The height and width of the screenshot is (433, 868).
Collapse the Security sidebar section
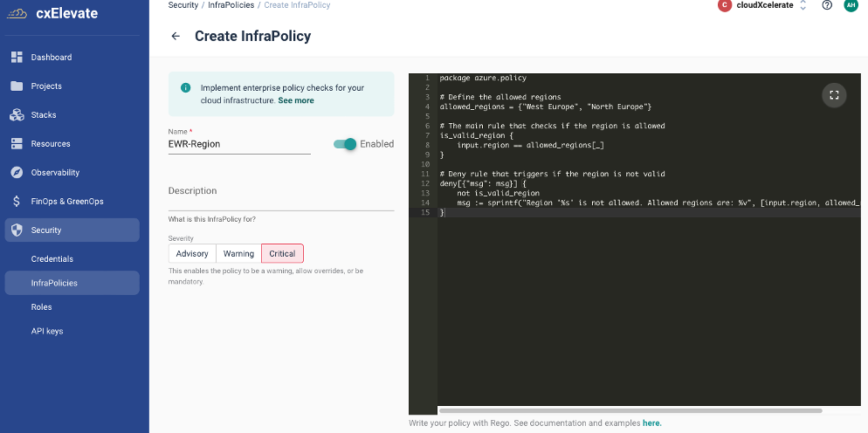(x=72, y=230)
